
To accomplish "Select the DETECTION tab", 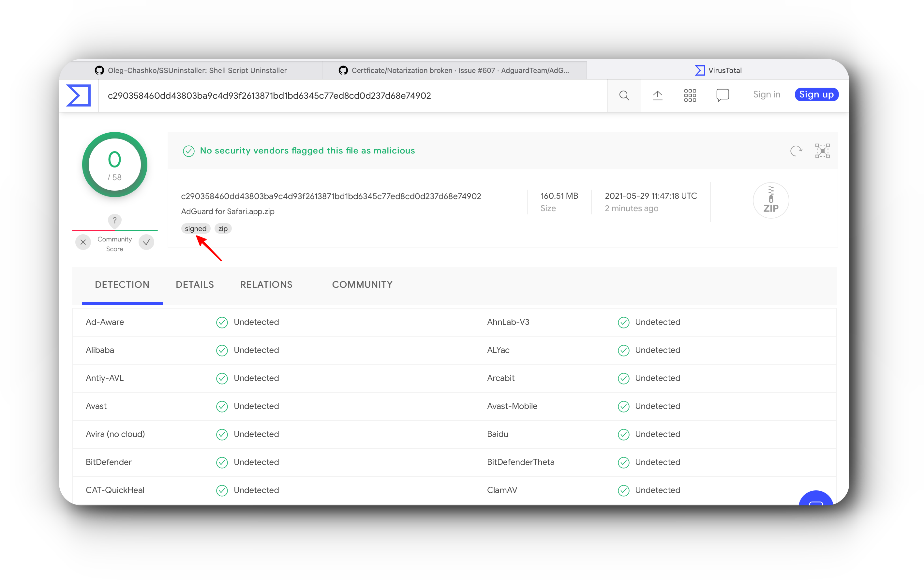I will point(122,285).
